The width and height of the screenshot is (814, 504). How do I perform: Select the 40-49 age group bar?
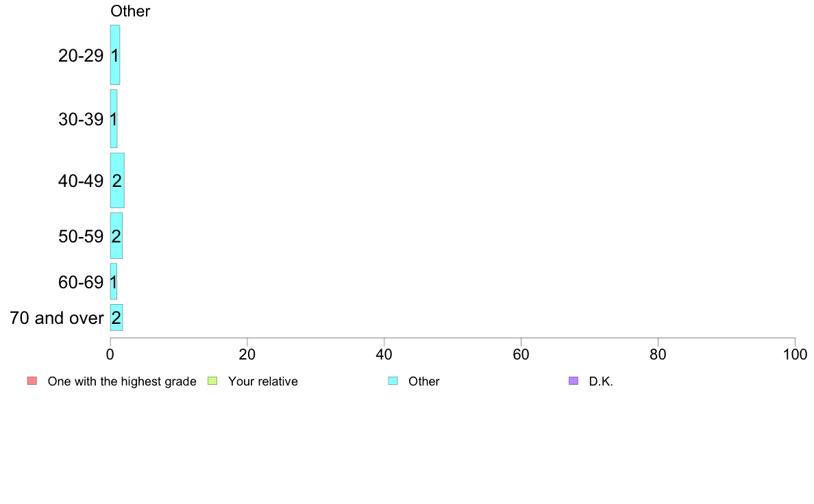click(x=117, y=181)
